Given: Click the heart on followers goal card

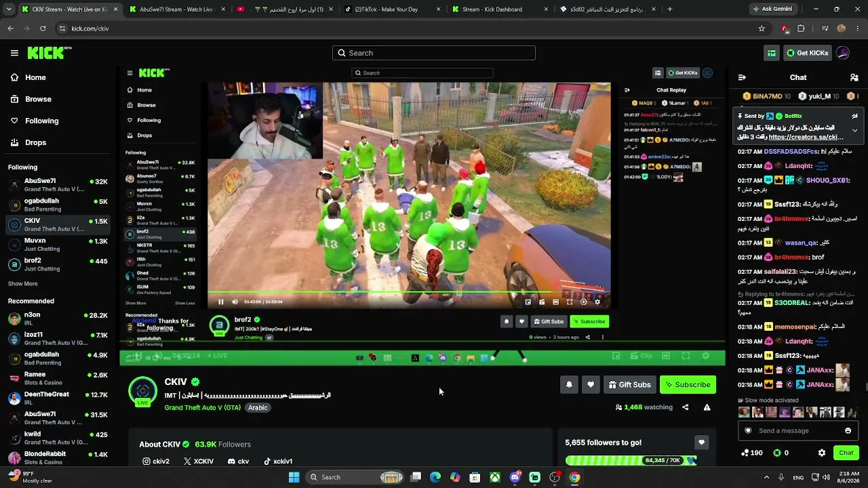Looking at the screenshot, I should pos(701,443).
